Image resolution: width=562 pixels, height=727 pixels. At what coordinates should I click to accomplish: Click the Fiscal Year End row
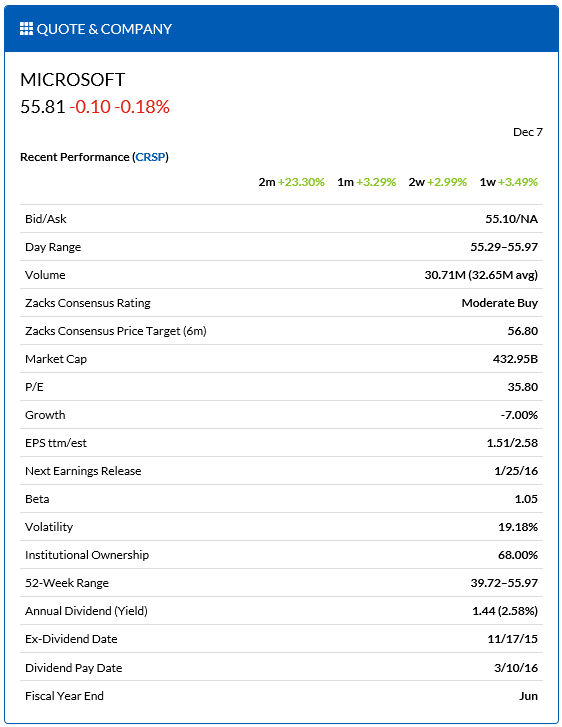281,696
